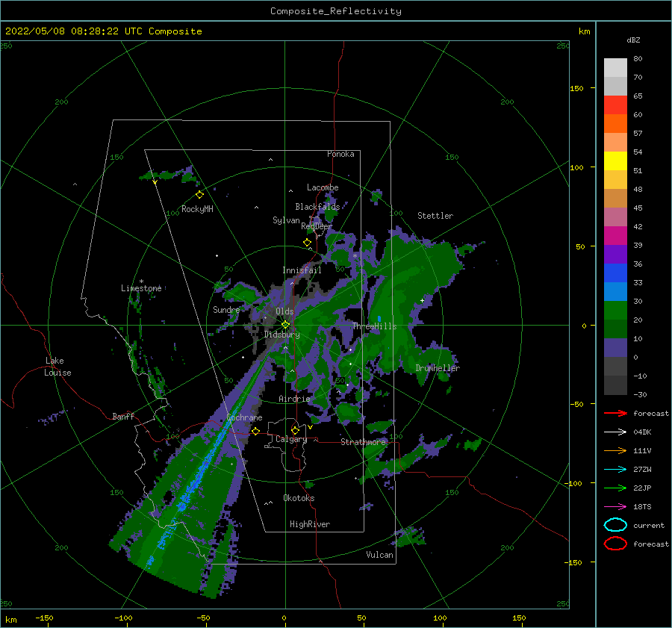This screenshot has height=628, width=672.
Task: Click the red forecast arrow in legend
Action: pyautogui.click(x=615, y=413)
